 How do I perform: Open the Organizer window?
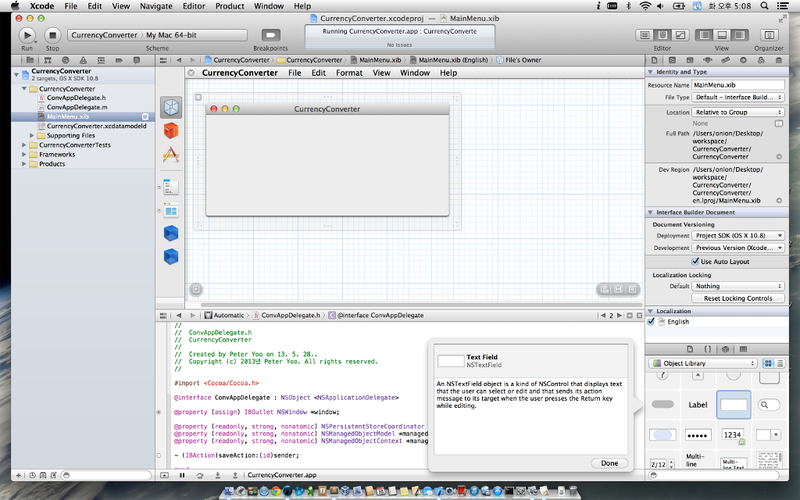pyautogui.click(x=768, y=35)
